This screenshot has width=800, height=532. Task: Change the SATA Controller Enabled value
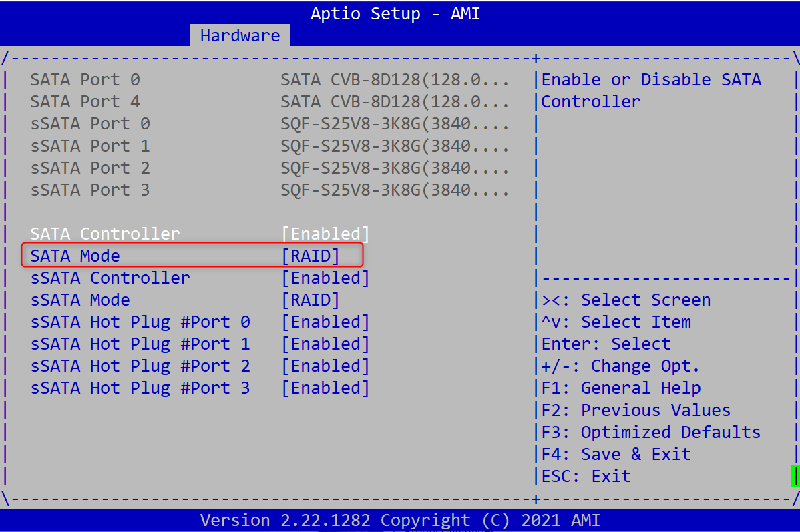(x=325, y=234)
